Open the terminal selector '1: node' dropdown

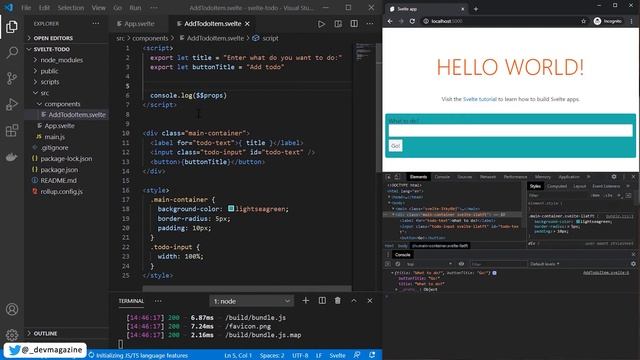click(251, 301)
